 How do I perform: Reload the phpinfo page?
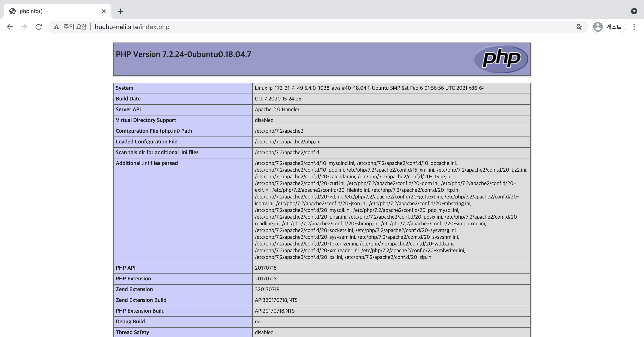38,27
